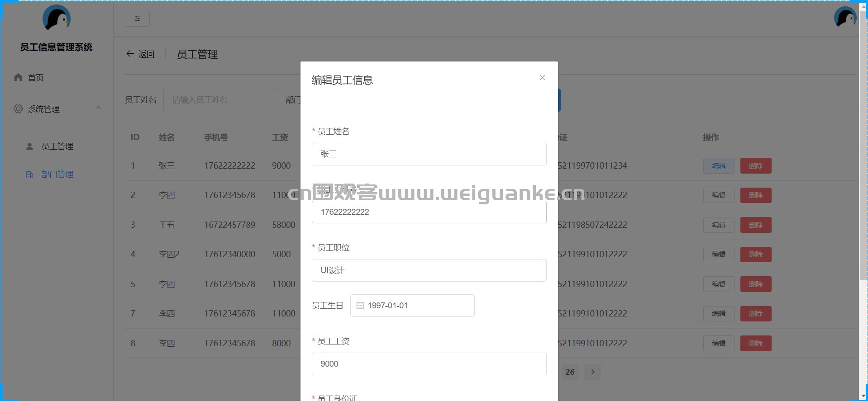Select 首页 in the sidebar

(x=36, y=78)
